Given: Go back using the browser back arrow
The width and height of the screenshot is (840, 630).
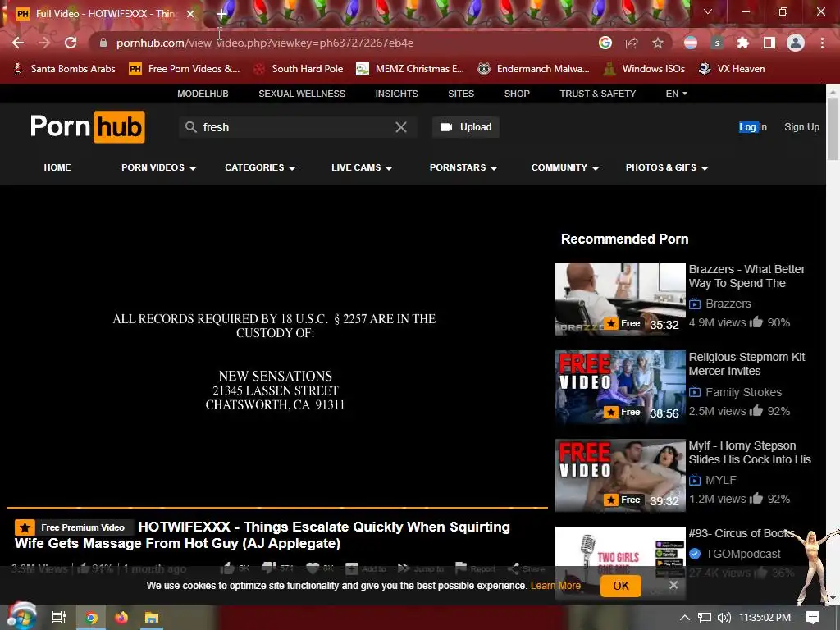Looking at the screenshot, I should coord(18,43).
